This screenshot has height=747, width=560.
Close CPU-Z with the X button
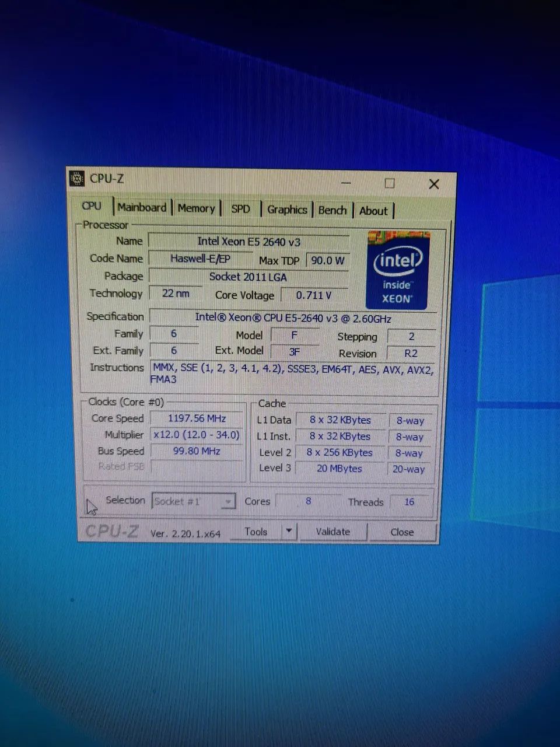pyautogui.click(x=433, y=184)
